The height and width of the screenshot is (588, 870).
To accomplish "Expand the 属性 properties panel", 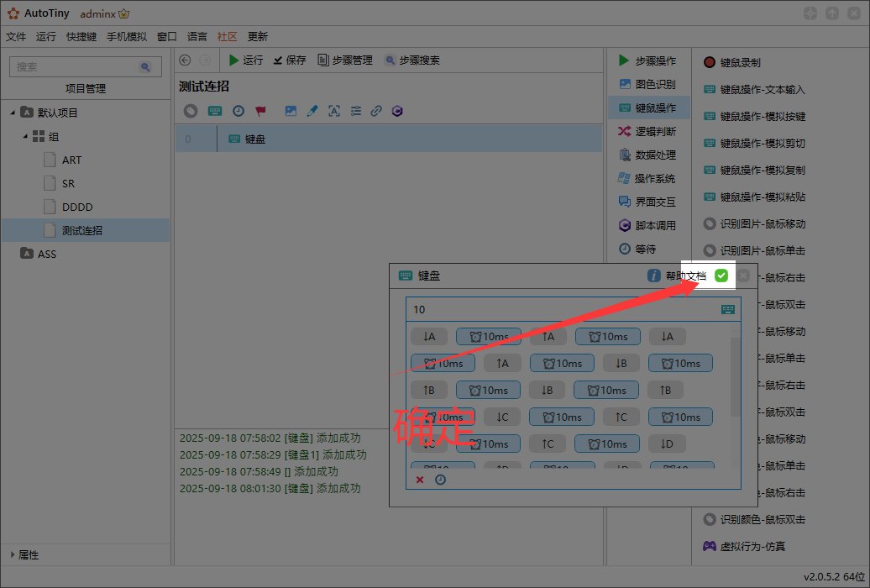I will coord(13,554).
